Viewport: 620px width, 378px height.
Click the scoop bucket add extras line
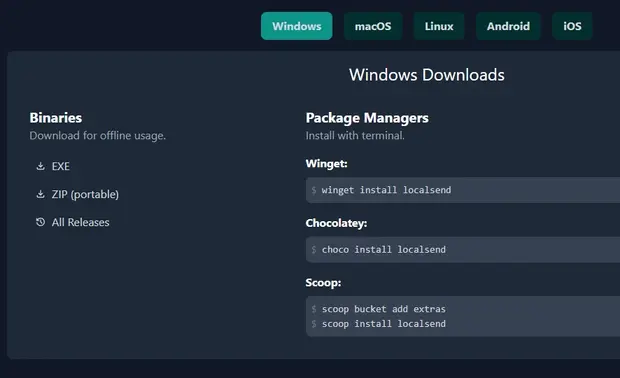384,309
